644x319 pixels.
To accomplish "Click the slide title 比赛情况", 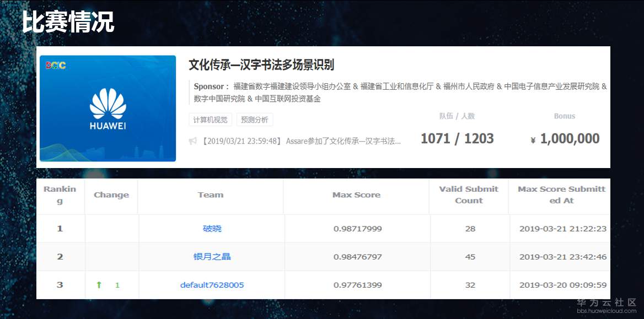I will pos(68,21).
